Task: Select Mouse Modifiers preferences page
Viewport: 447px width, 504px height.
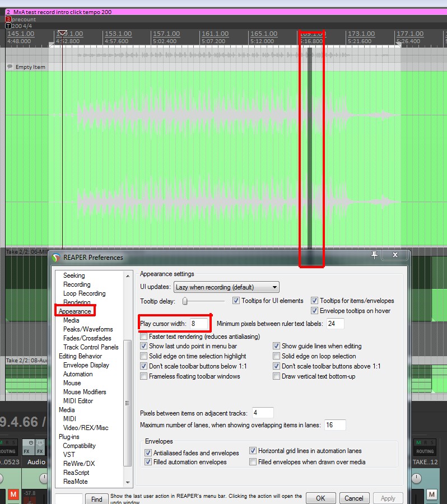Action: [x=85, y=392]
